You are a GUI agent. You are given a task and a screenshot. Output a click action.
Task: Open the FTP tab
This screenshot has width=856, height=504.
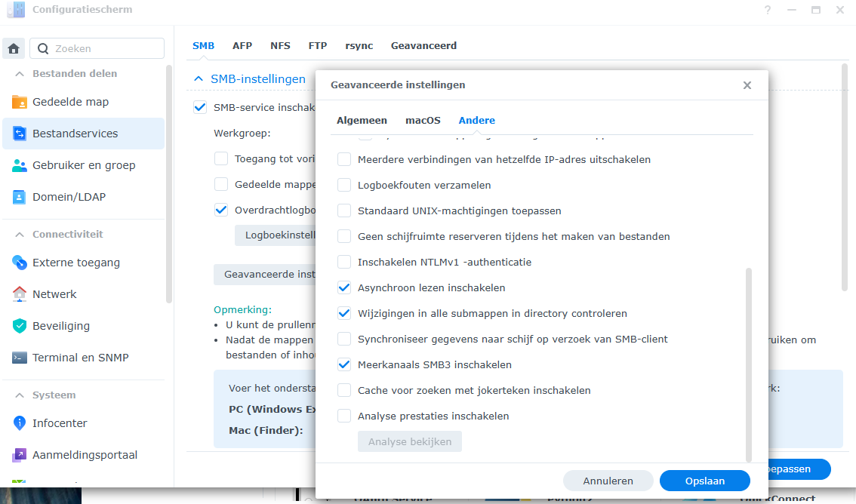(x=318, y=46)
